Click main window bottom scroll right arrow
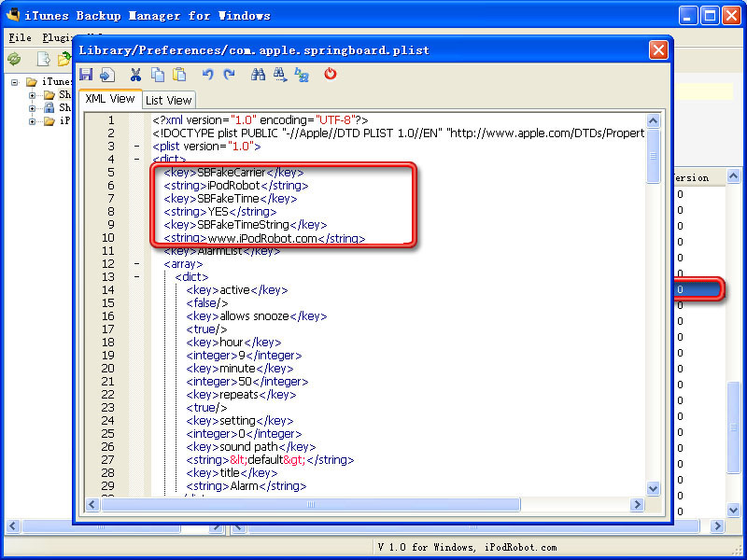The width and height of the screenshot is (747, 560). pos(717,526)
